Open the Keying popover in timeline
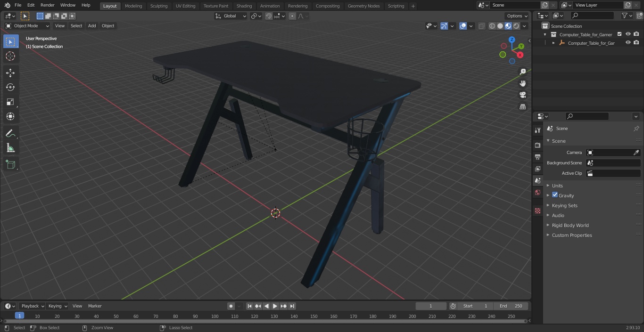Screen dimensions: 644x332 click(x=58, y=306)
